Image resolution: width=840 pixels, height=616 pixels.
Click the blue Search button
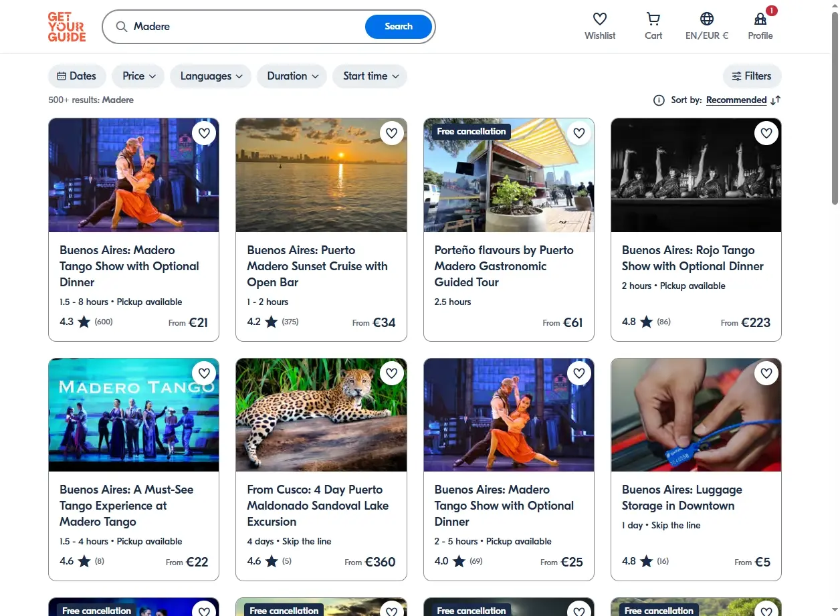[399, 27]
